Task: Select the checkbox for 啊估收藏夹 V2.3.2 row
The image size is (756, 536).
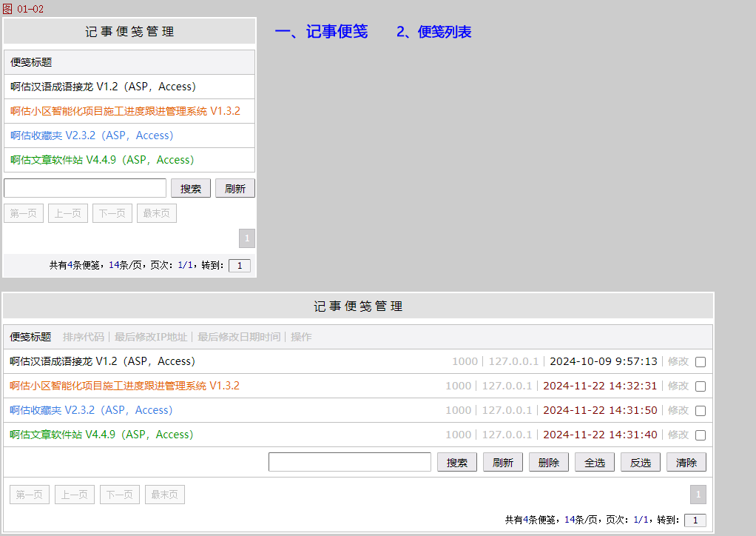Action: point(701,411)
